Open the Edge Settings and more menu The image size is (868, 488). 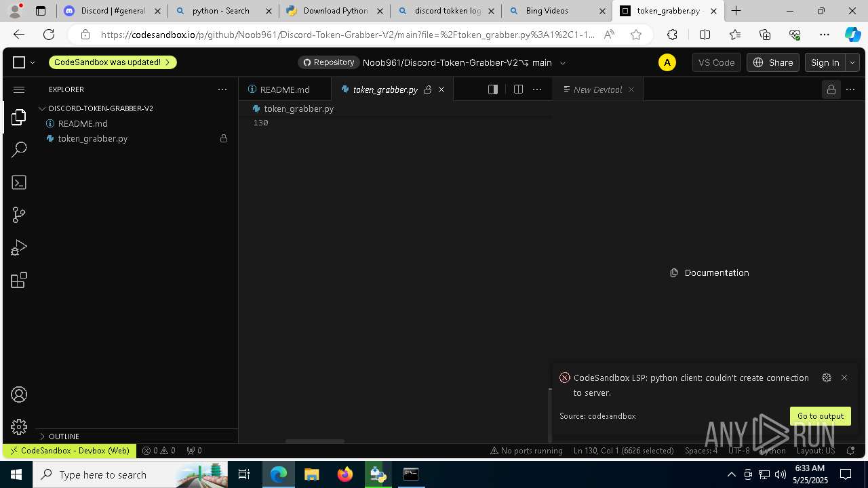(824, 35)
